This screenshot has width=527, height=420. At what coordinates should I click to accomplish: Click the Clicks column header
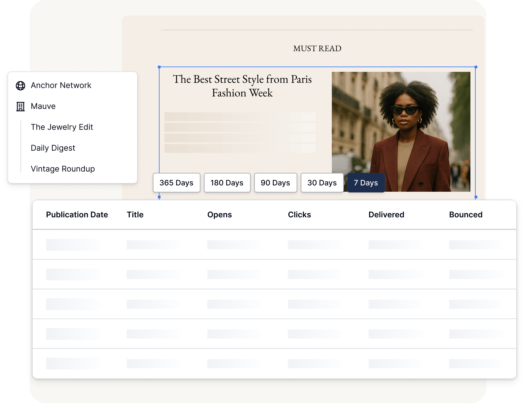tap(299, 215)
